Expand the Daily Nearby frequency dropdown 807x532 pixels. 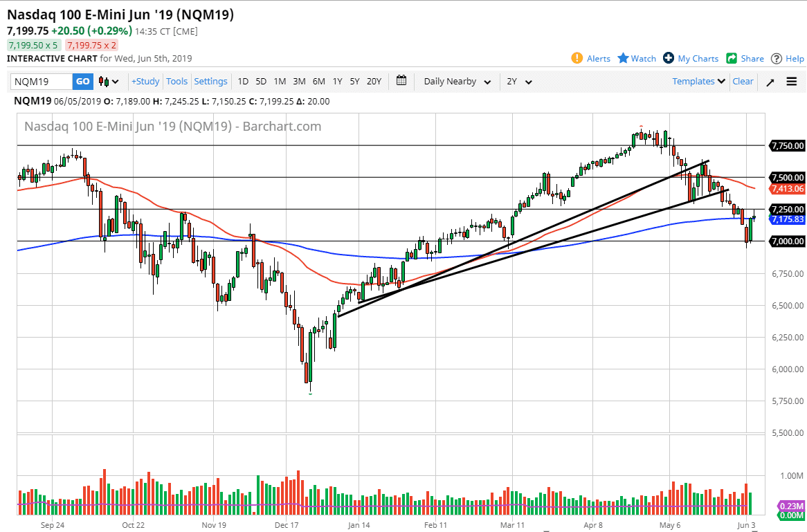coord(457,82)
